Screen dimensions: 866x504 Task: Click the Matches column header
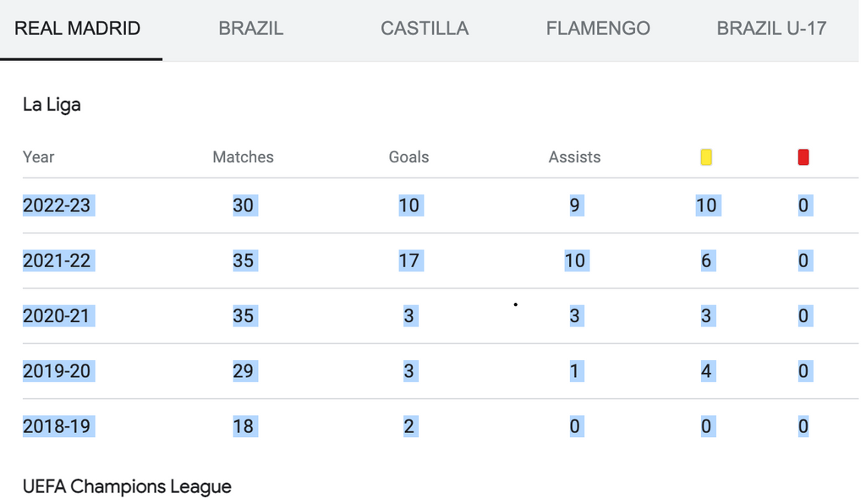pyautogui.click(x=244, y=157)
